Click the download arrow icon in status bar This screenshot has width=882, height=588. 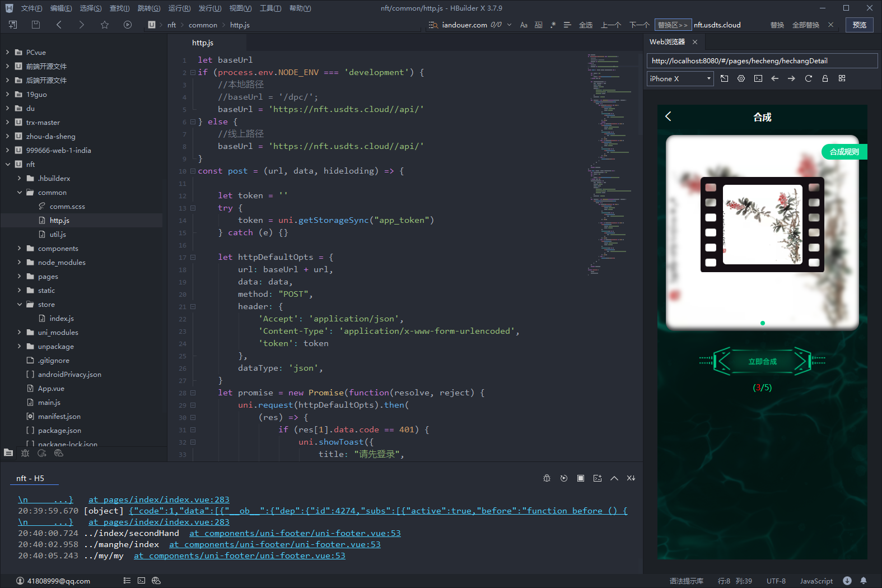click(x=847, y=581)
